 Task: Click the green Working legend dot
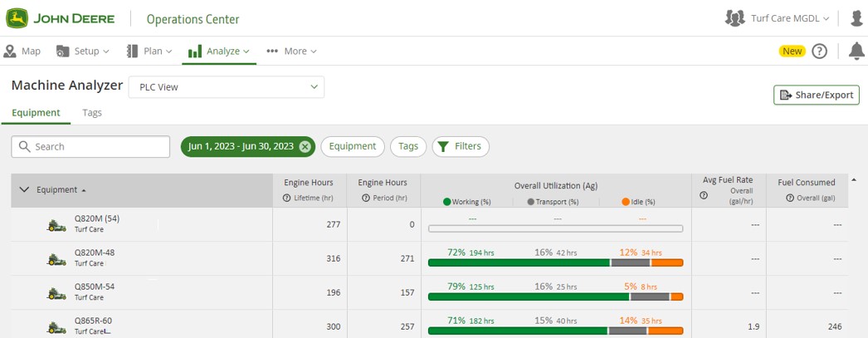[x=446, y=202]
